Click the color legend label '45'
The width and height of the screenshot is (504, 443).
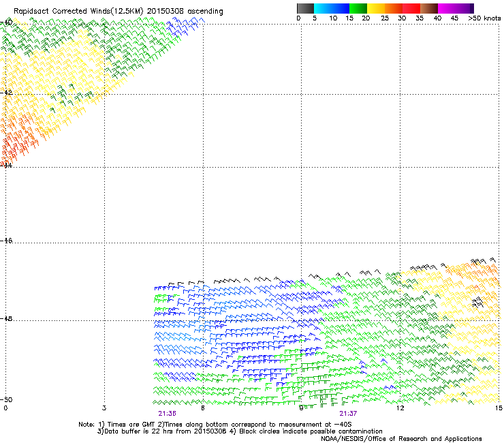coord(454,18)
